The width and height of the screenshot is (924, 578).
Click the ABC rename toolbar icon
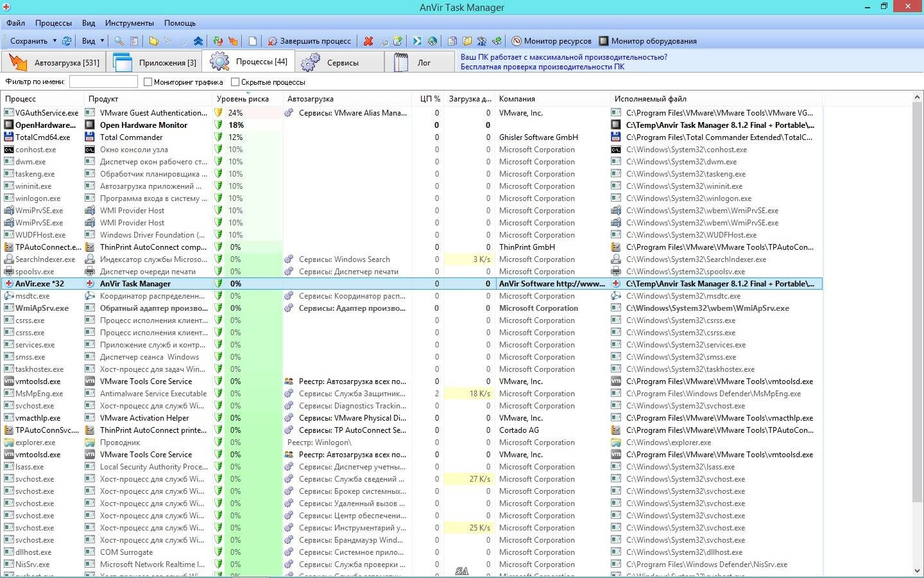tap(482, 40)
